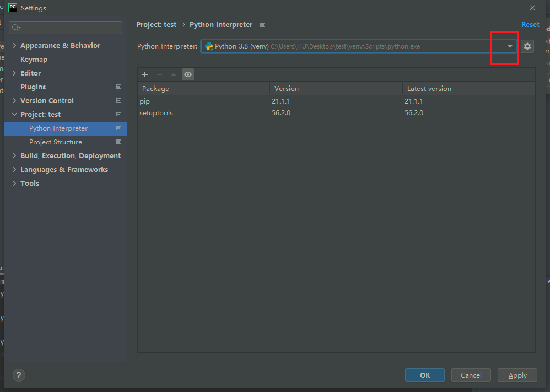Click the project icon on the Project: test row
This screenshot has width=550, height=392.
pyautogui.click(x=119, y=115)
